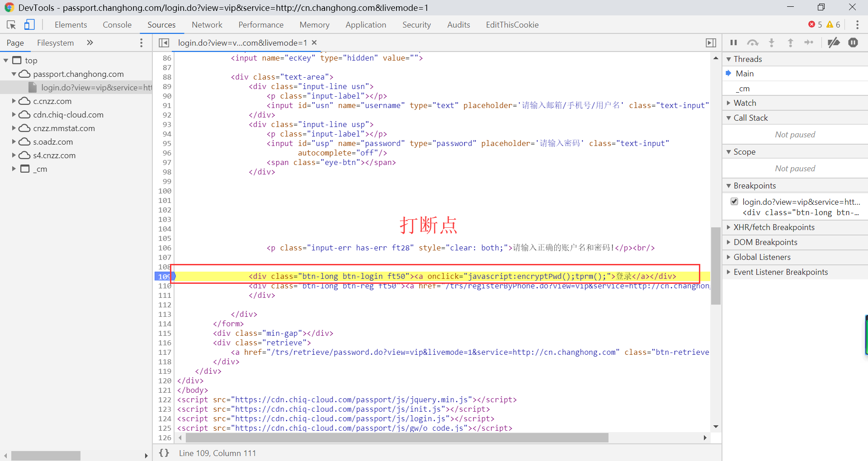
Task: Hide the navigator sidebar toggle icon
Action: pyautogui.click(x=164, y=43)
